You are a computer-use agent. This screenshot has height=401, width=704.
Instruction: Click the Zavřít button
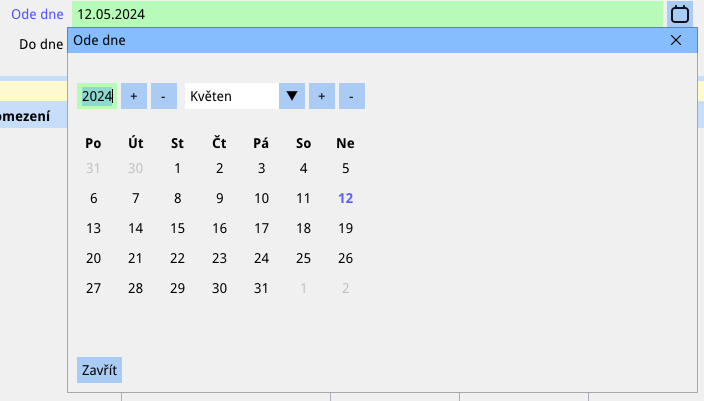point(99,370)
